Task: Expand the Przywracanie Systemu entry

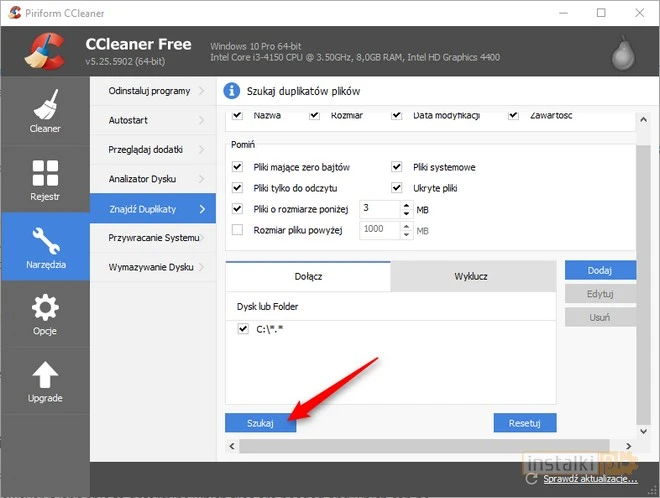Action: (x=152, y=237)
